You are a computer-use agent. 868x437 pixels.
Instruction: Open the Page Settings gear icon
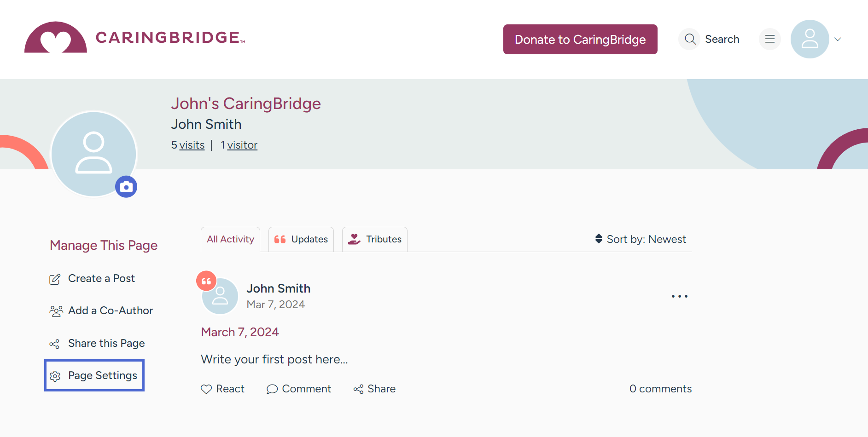pos(55,376)
